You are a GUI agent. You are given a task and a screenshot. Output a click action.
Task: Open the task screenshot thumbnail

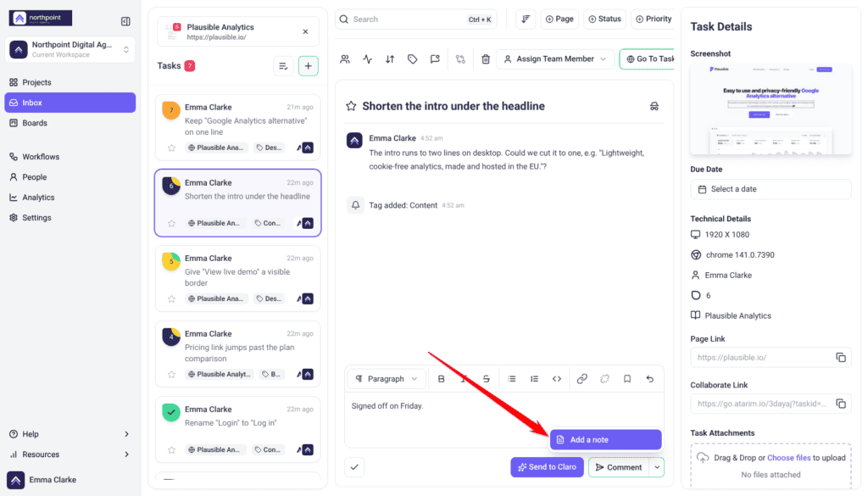(771, 109)
